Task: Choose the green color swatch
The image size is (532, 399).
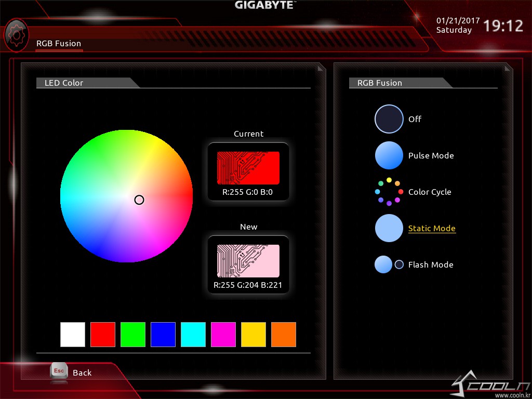Action: point(133,335)
